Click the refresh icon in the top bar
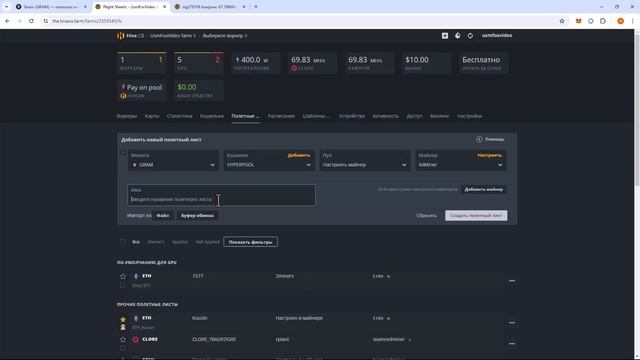This screenshot has width=640, height=360. point(470,36)
